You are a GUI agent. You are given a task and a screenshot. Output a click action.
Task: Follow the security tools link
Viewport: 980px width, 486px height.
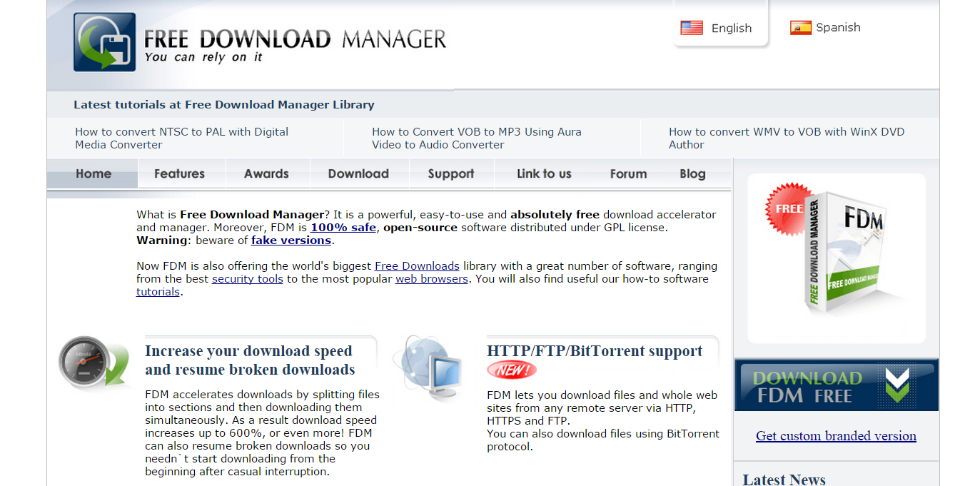coord(248,279)
